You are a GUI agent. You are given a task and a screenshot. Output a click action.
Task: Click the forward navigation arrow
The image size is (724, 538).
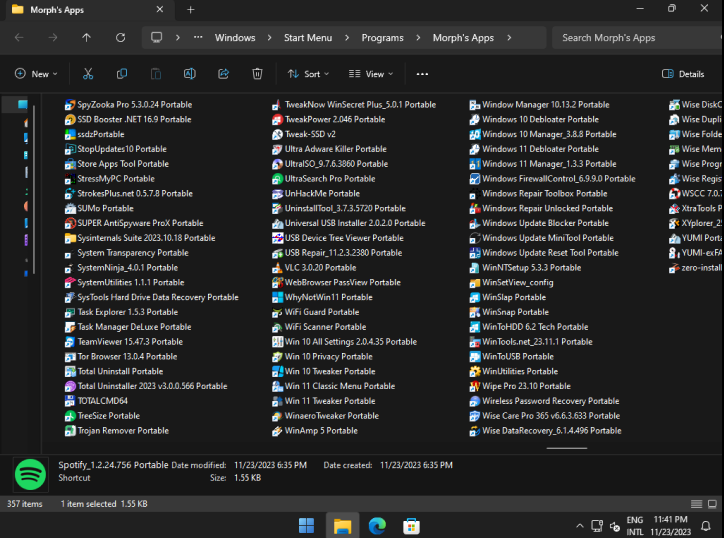tap(53, 37)
